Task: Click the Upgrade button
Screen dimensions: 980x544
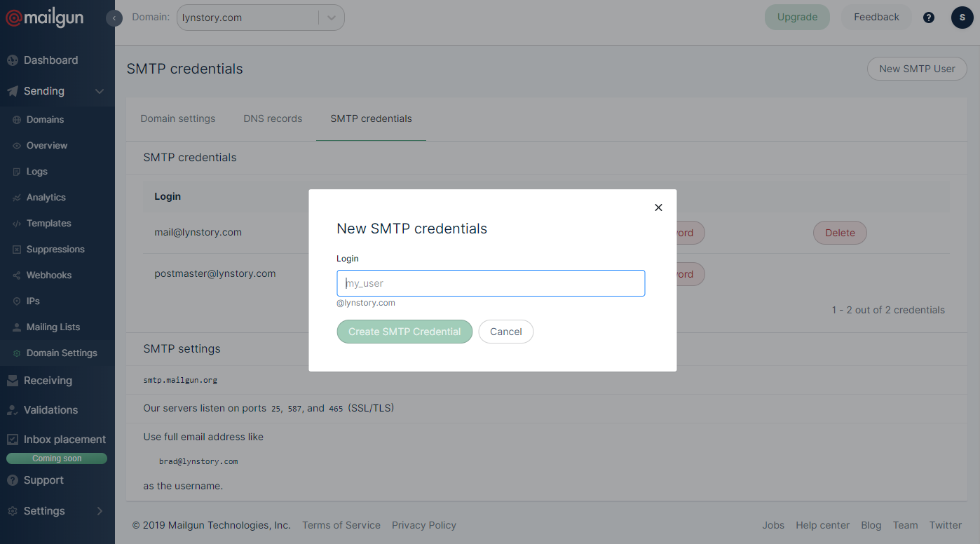Action: (x=797, y=18)
